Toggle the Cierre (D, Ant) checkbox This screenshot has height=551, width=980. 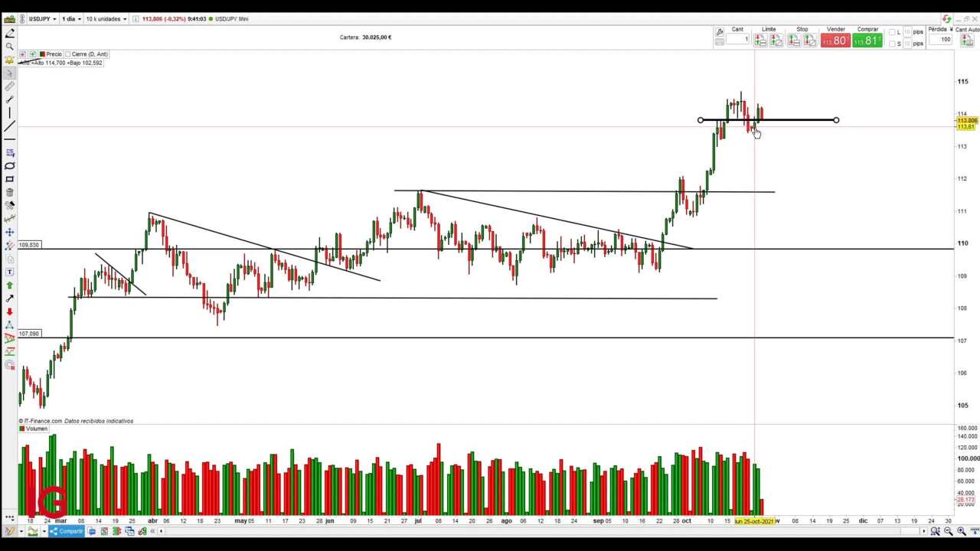coord(67,54)
